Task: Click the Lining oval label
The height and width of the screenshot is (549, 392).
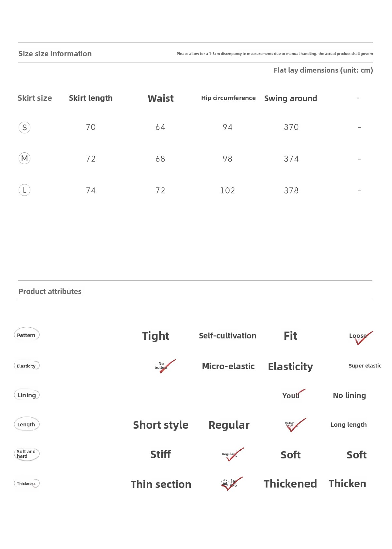Action: pos(26,395)
